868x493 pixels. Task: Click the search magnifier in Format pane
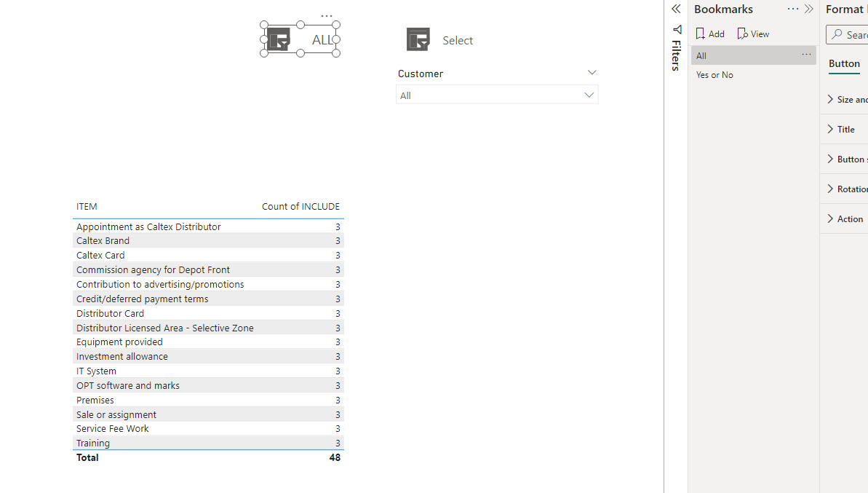[x=837, y=34]
